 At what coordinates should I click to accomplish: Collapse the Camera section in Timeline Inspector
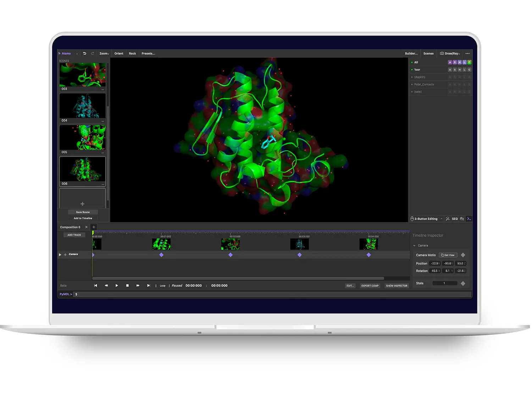click(414, 245)
